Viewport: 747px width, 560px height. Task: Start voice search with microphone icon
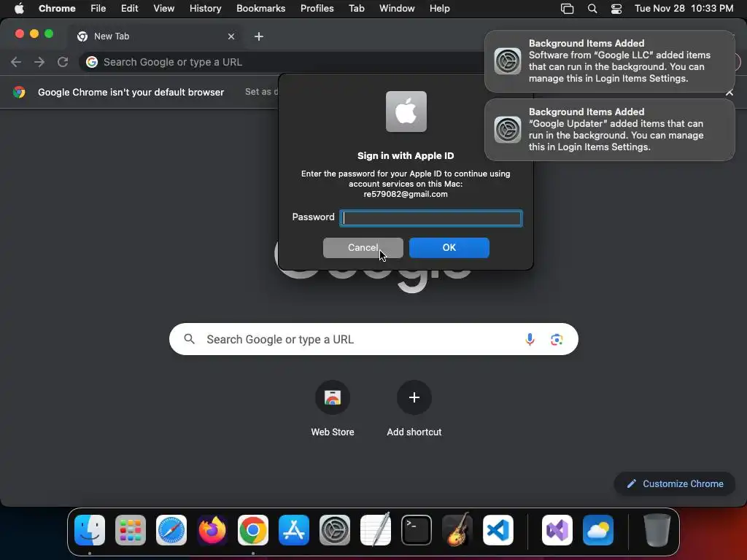[530, 339]
